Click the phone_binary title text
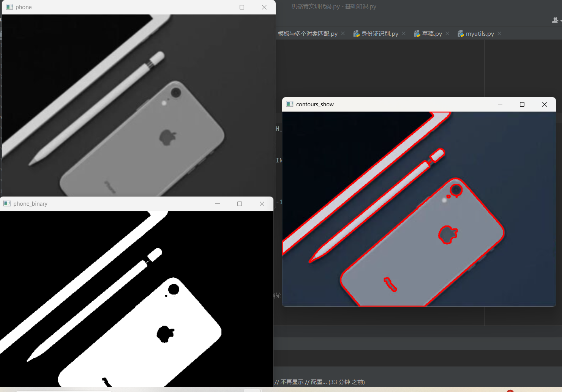 [x=30, y=204]
